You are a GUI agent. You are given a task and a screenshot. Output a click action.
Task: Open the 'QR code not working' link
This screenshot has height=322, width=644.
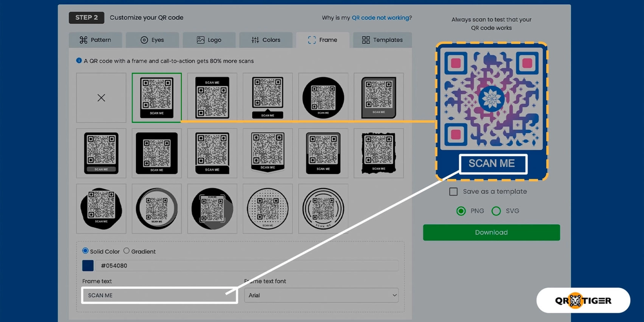tap(380, 18)
